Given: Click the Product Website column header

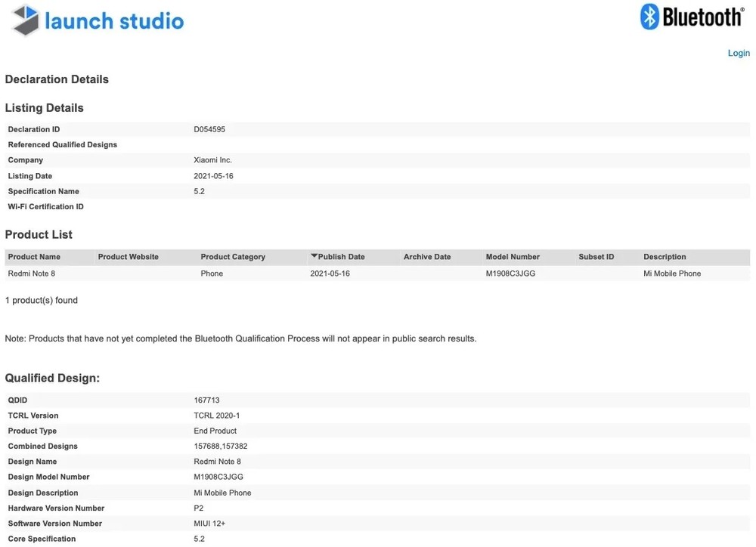Looking at the screenshot, I should pos(129,257).
